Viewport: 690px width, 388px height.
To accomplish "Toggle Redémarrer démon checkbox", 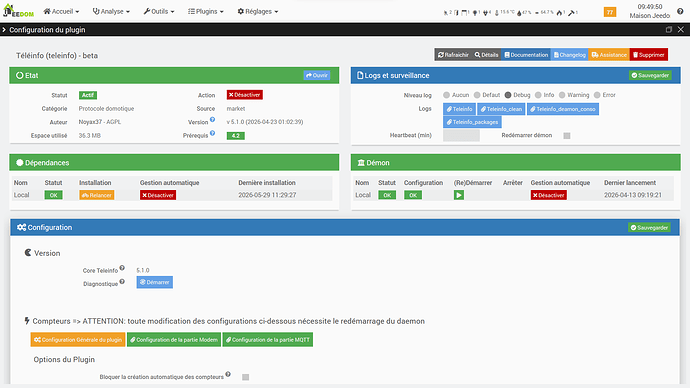I will point(567,135).
